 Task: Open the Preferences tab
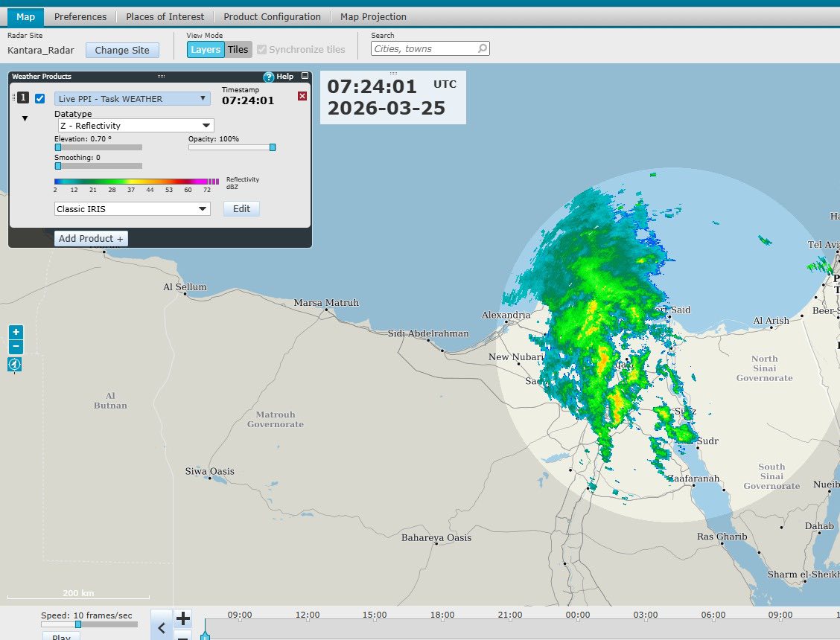(x=80, y=16)
